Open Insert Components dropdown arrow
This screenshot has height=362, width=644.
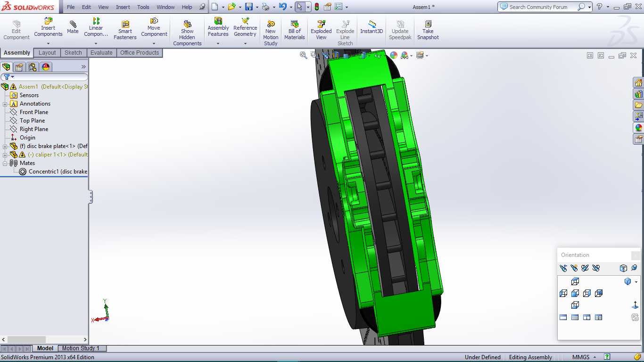tap(48, 44)
